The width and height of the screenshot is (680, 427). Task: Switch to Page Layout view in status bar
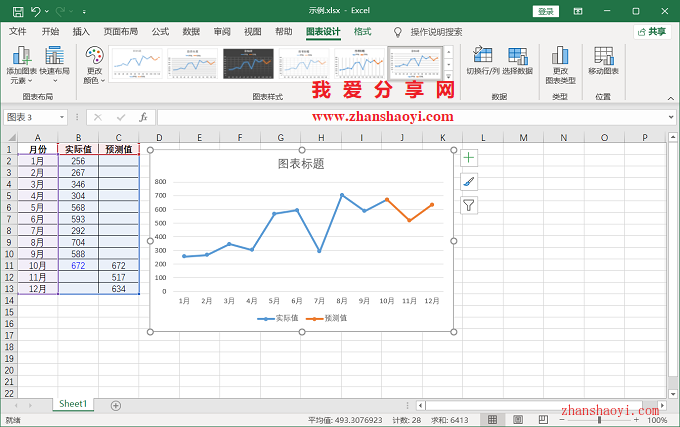click(517, 420)
